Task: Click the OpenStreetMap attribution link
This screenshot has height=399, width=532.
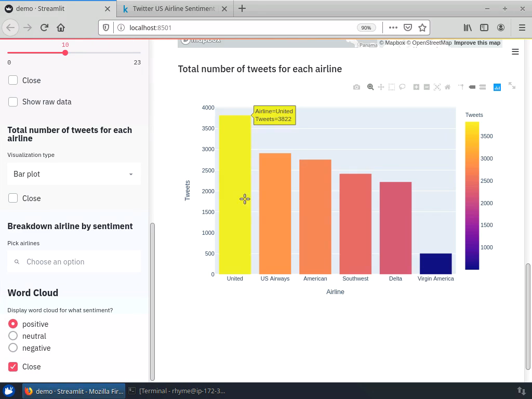Action: [x=429, y=43]
